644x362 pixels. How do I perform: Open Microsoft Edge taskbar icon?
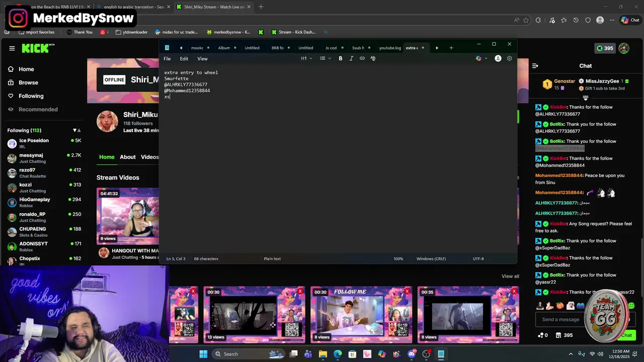pyautogui.click(x=338, y=354)
